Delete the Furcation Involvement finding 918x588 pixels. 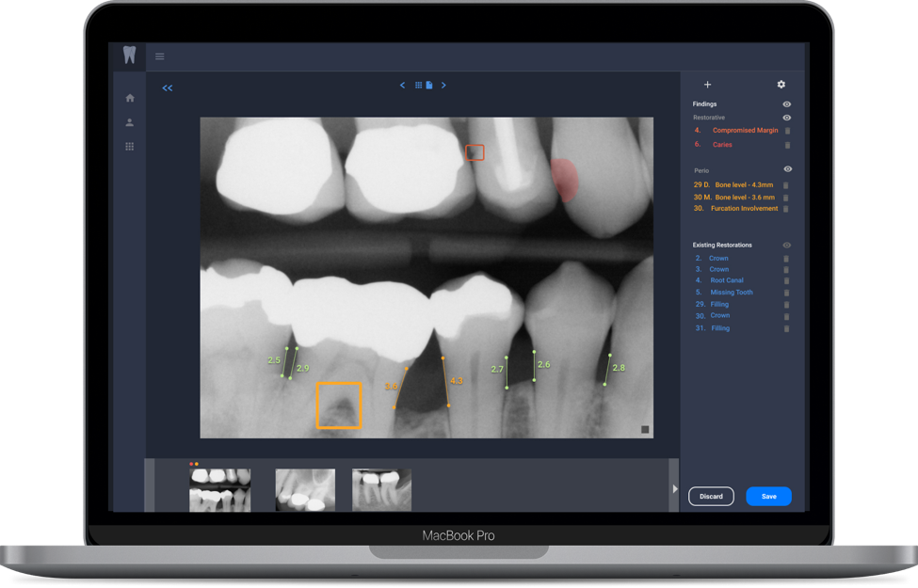coord(787,209)
